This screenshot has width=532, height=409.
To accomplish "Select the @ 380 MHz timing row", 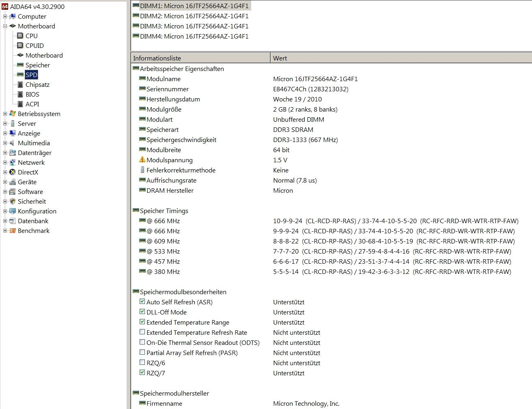I will pyautogui.click(x=331, y=271).
